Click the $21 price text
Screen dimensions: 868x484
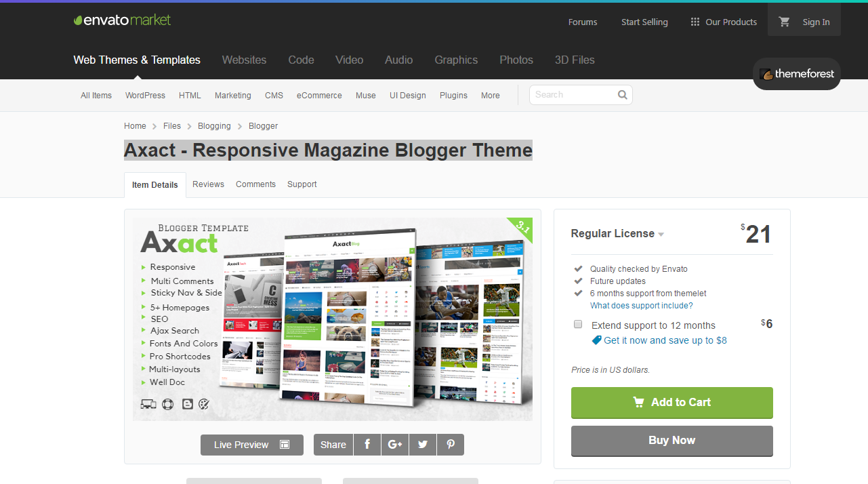coord(756,235)
